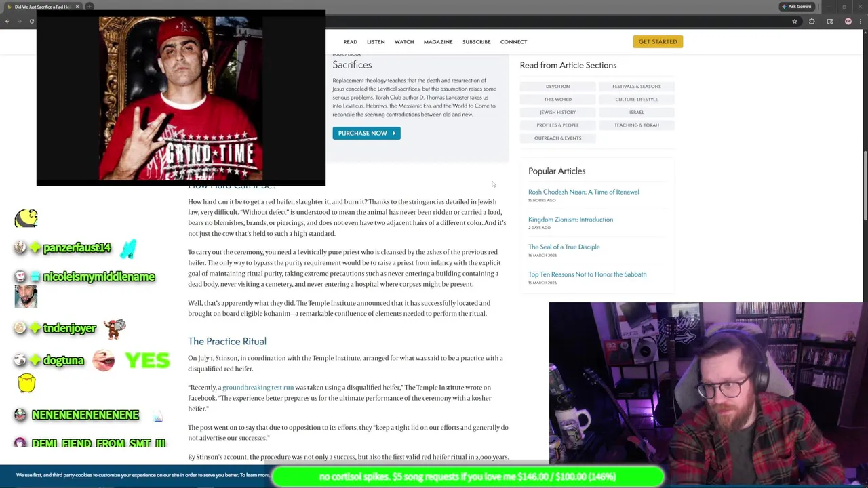Image resolution: width=868 pixels, height=488 pixels.
Task: Click the GET STARTED button
Action: point(658,42)
